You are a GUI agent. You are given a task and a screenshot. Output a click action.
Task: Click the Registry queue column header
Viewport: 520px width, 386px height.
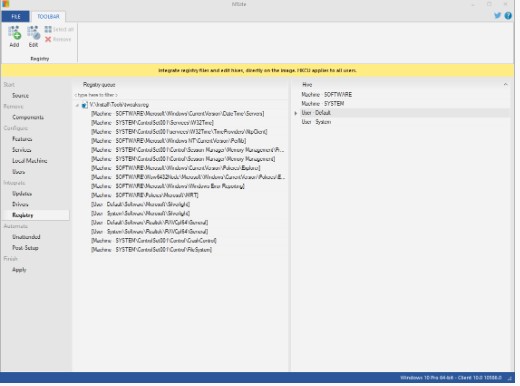(x=99, y=85)
